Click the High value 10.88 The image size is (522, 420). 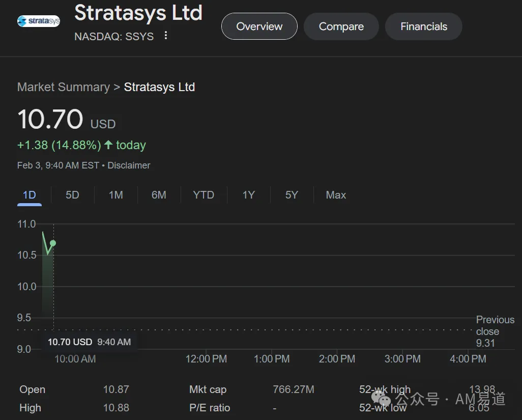pos(116,408)
